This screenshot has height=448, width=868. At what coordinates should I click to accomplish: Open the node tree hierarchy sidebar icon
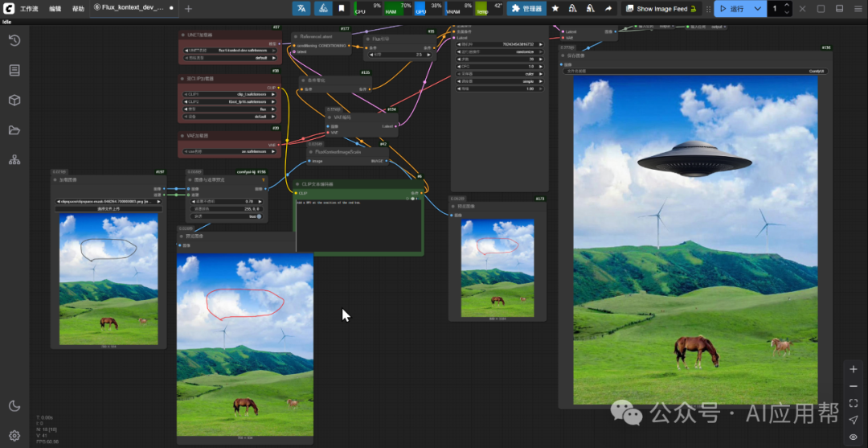click(14, 160)
